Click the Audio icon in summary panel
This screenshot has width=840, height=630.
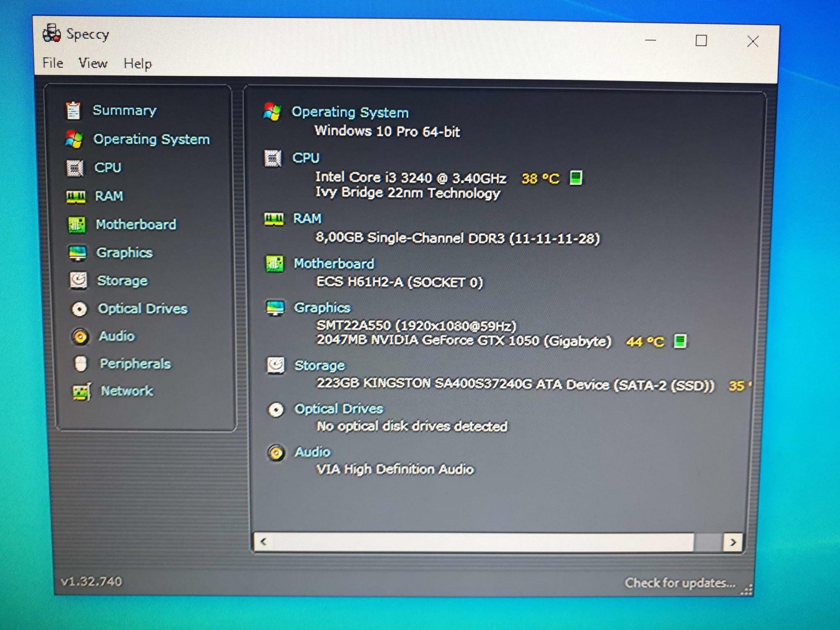click(276, 453)
